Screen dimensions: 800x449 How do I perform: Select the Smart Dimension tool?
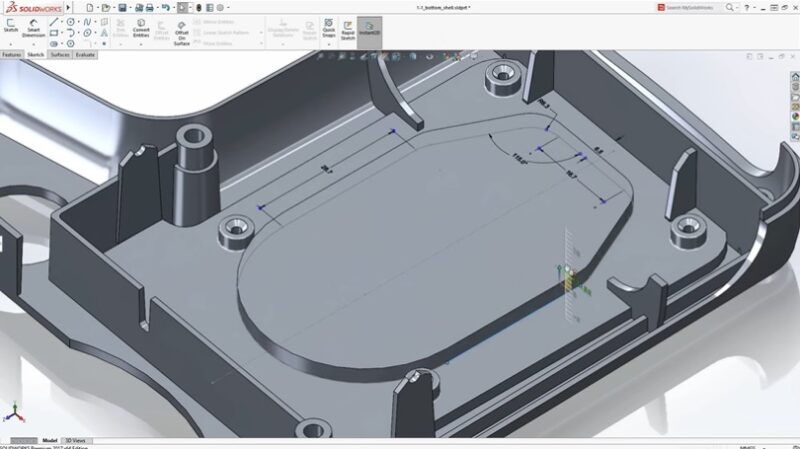click(x=33, y=28)
